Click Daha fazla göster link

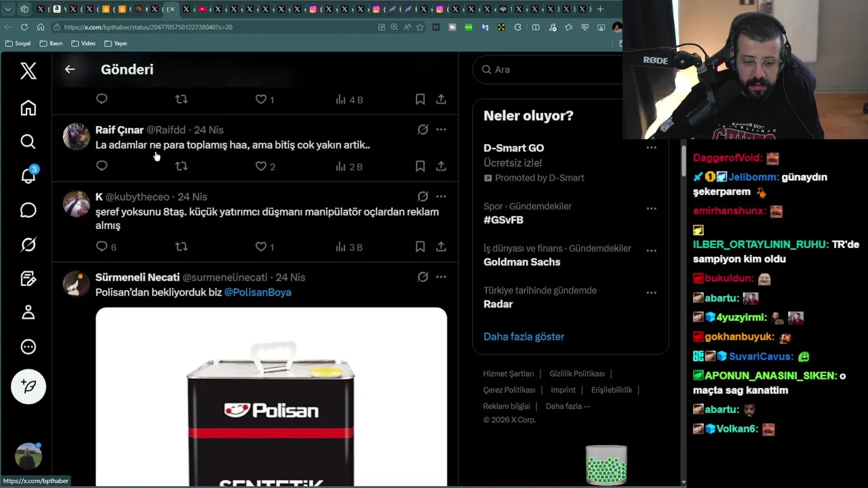(524, 336)
